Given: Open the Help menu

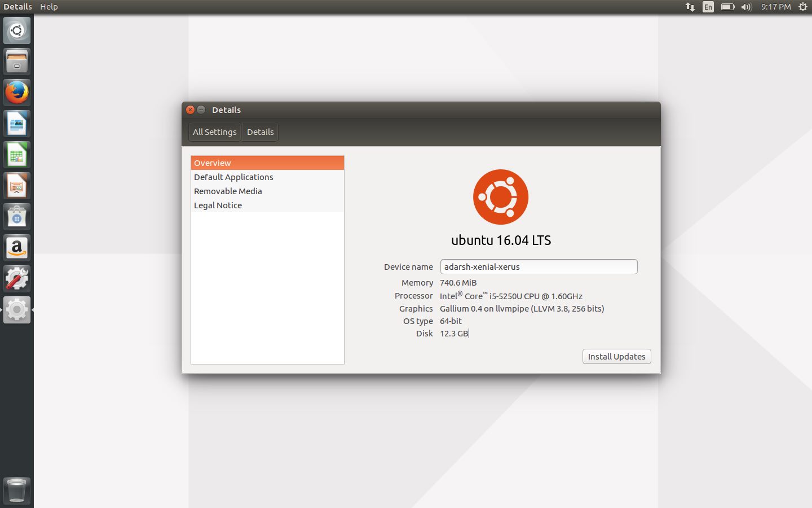Looking at the screenshot, I should pos(49,7).
